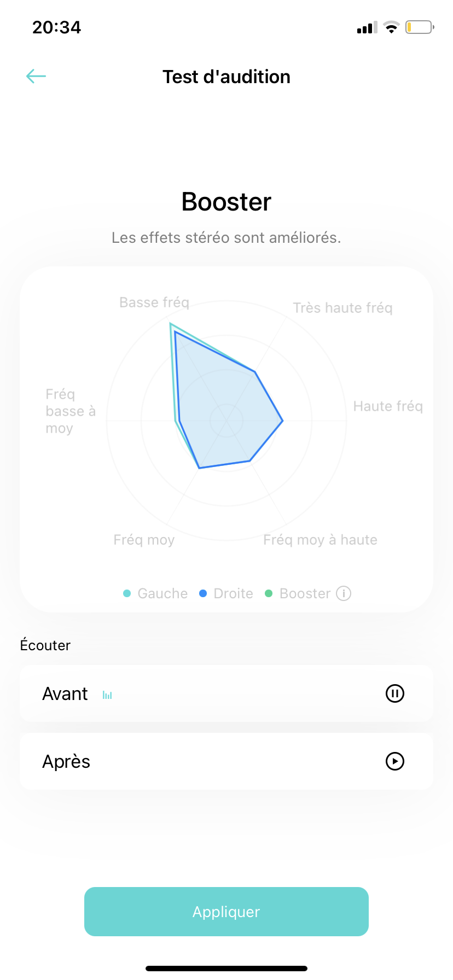Tap the Appliquer button

coord(226,912)
